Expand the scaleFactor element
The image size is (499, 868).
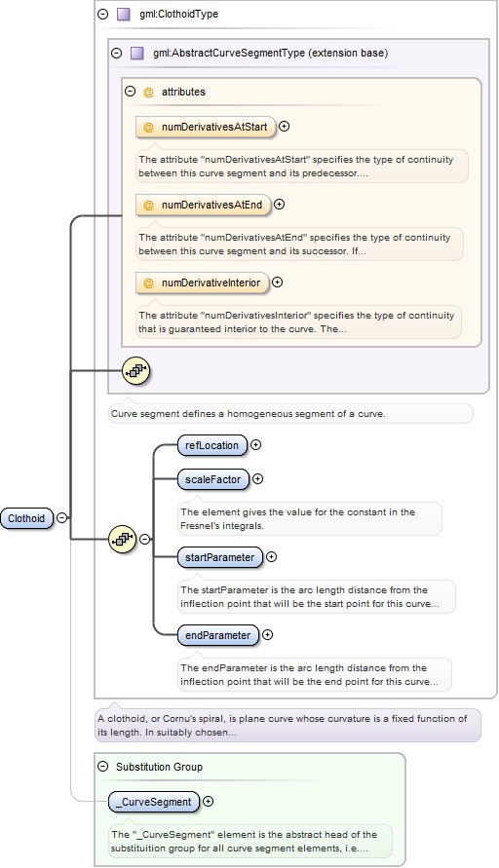click(x=257, y=479)
